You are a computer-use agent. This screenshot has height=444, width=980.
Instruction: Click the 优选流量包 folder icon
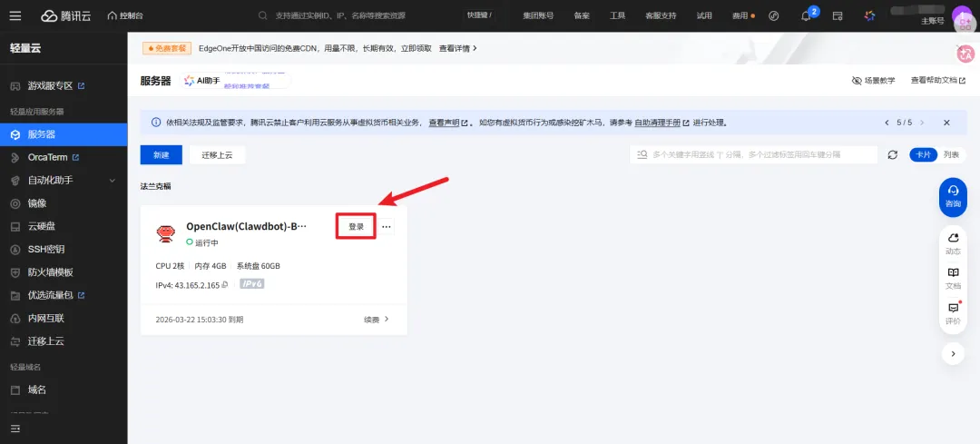click(x=15, y=295)
